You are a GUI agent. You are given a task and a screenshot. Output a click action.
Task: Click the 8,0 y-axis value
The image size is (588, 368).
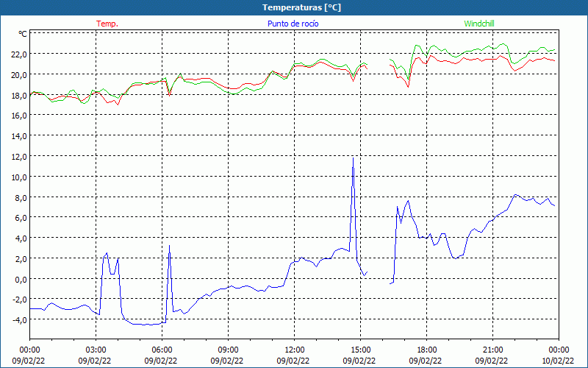click(x=21, y=197)
